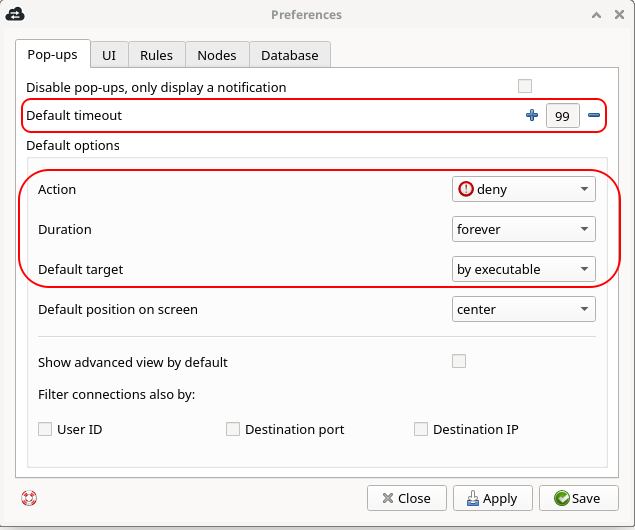635x530 pixels.
Task: Open the Database tab
Action: 290,55
